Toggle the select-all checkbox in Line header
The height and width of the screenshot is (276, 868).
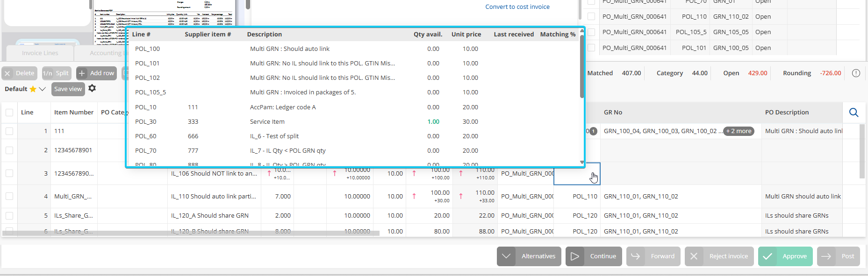coord(9,113)
